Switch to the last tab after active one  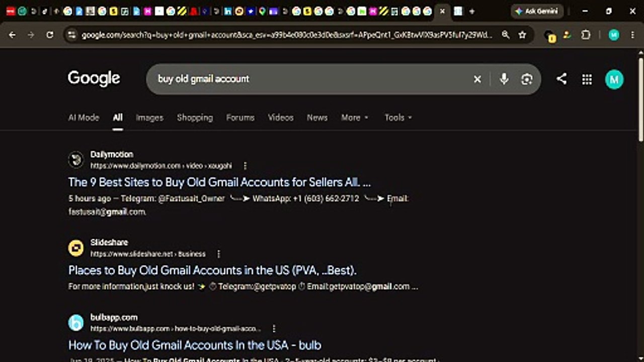coord(458,11)
